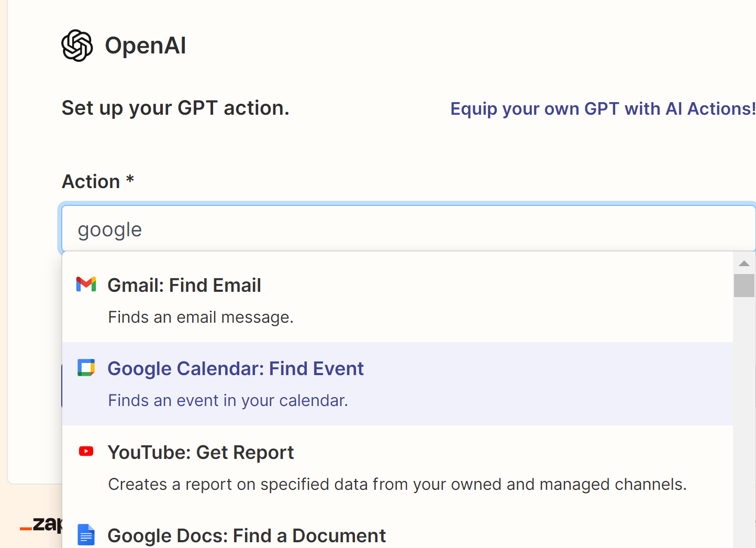Image resolution: width=756 pixels, height=548 pixels.
Task: Click the blue Google Docs icon
Action: point(86,534)
